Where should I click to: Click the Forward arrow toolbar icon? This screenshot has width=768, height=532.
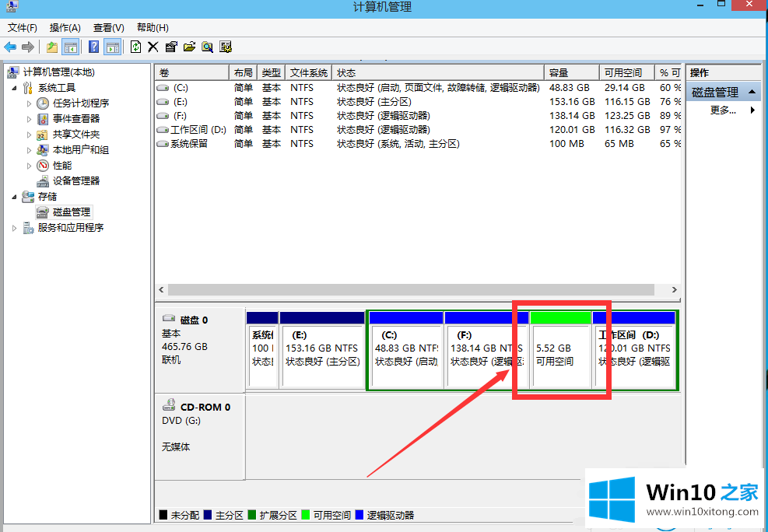28,47
